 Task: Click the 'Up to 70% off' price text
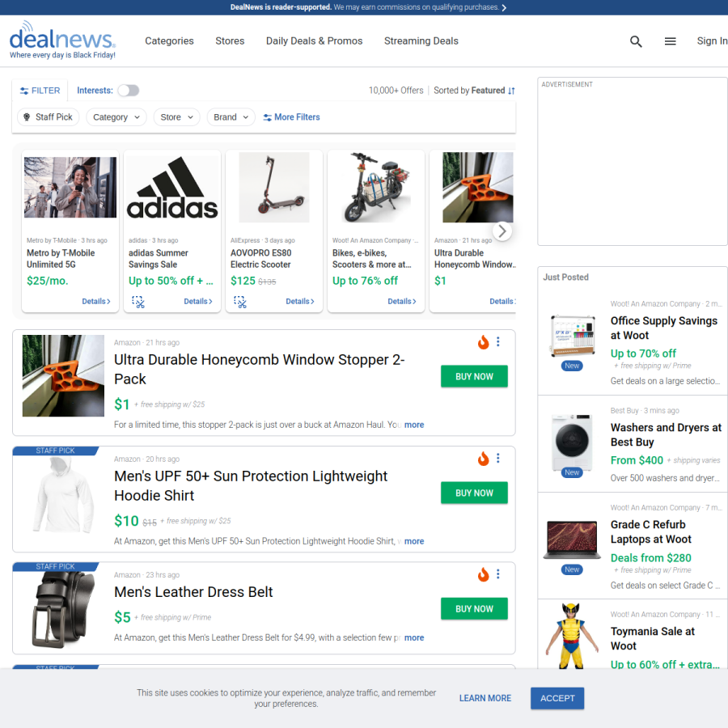click(x=643, y=353)
